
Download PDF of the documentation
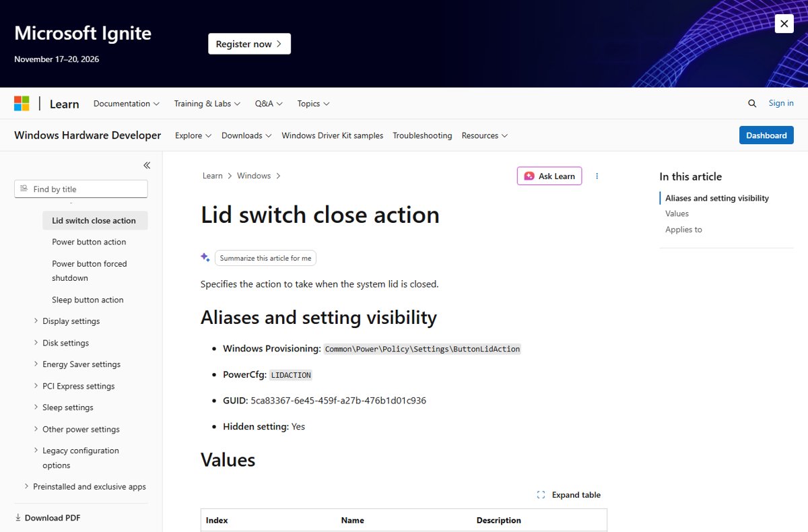pos(48,518)
